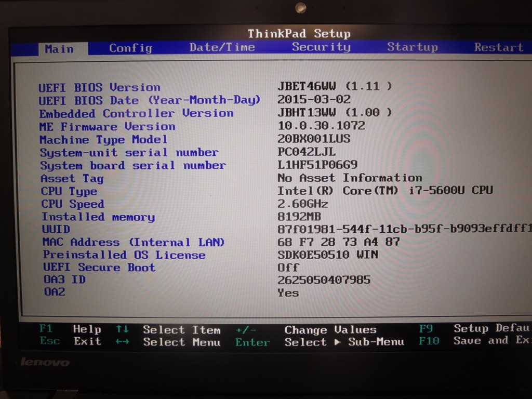This screenshot has width=532, height=399.
Task: Click Intel(R) Core(TM) i7-5600U CPU value
Action: tap(385, 190)
